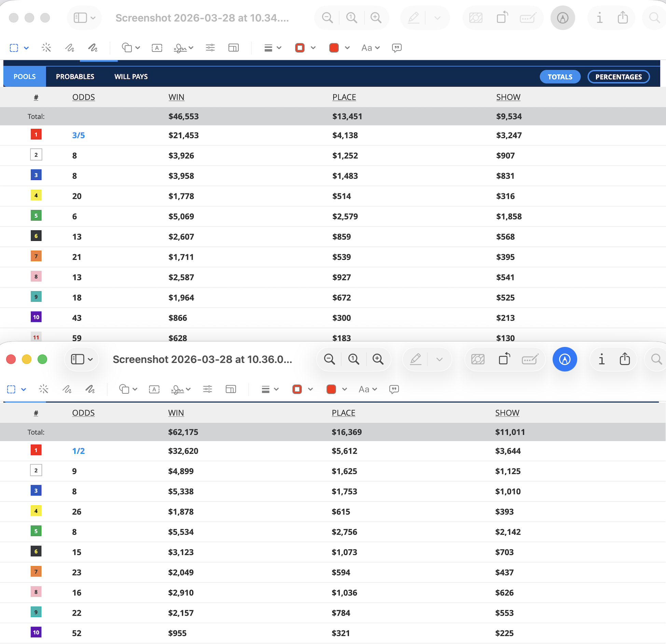Toggle Markup toolbar button in lower window

coord(565,359)
